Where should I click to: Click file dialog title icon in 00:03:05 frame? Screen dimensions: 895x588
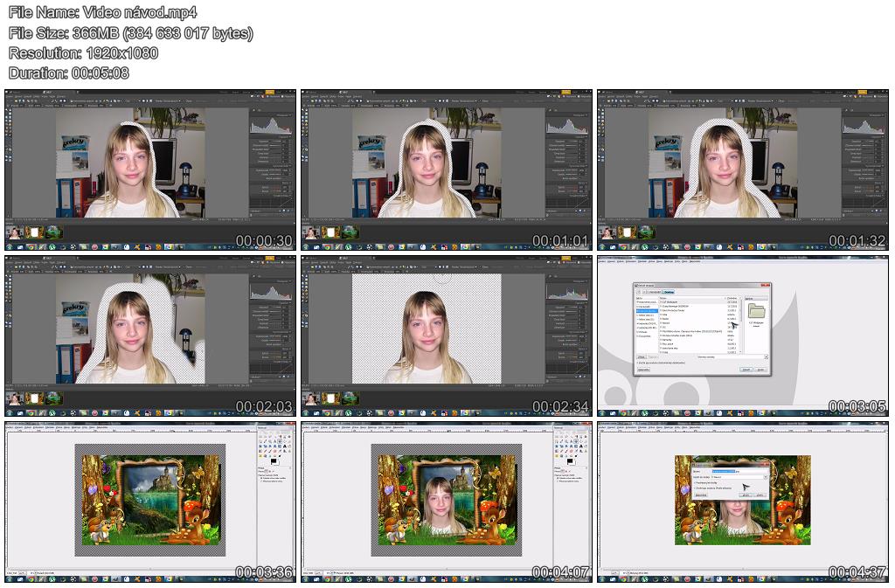[636, 285]
